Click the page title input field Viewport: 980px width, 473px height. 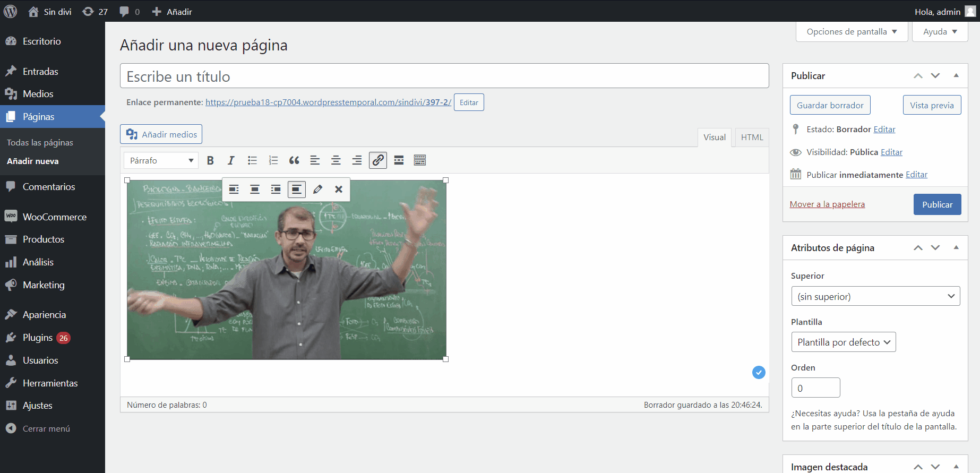pyautogui.click(x=444, y=76)
